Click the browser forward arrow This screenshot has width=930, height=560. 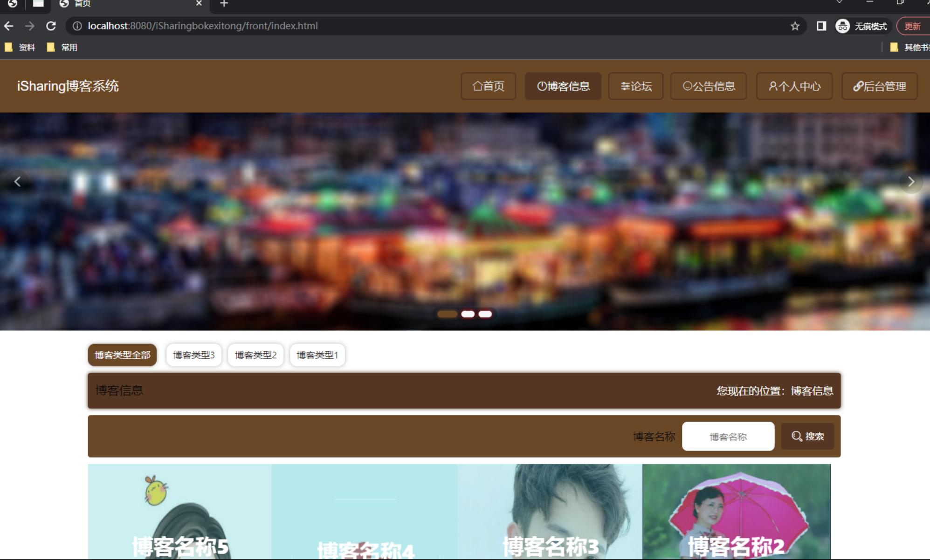[30, 26]
